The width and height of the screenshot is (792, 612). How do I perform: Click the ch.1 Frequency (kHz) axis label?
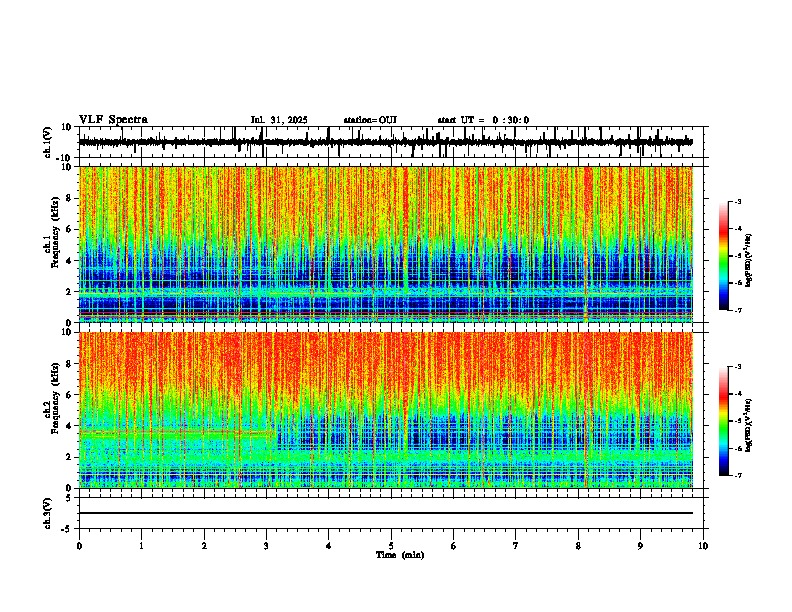[x=51, y=233]
